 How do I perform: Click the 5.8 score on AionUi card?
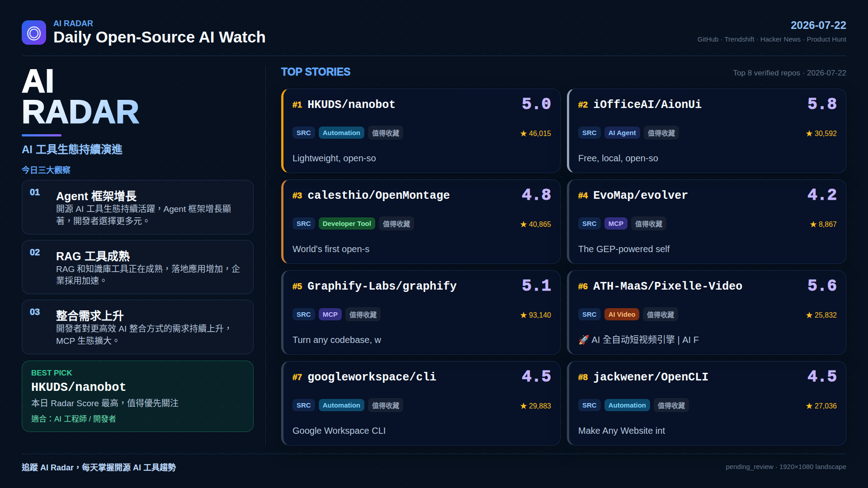coord(822,104)
